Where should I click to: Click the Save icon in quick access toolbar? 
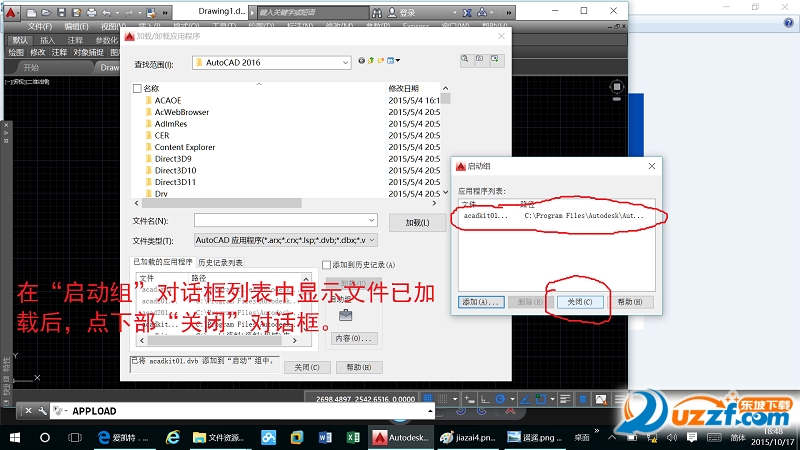(61, 13)
